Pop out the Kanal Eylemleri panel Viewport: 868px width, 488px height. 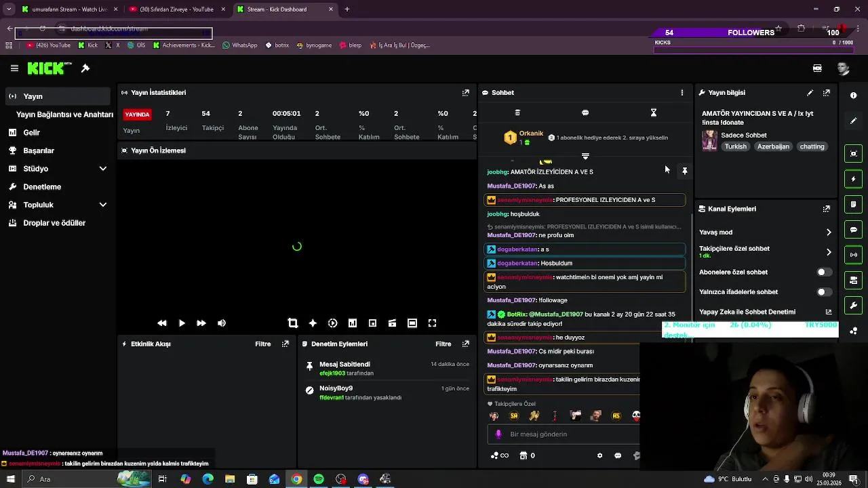[x=827, y=209]
